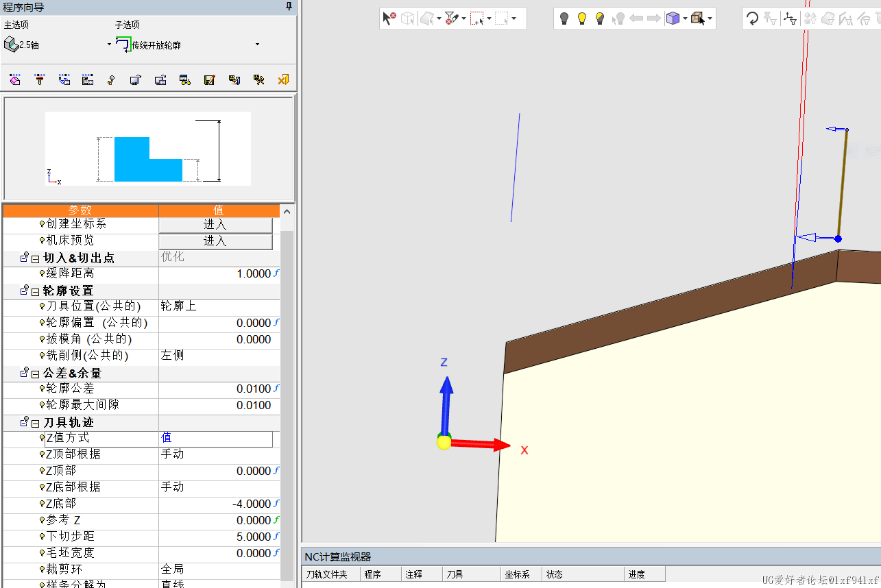Viewport: 881px width, 588px height.
Task: Click the running figure execute icon
Action: point(259,80)
